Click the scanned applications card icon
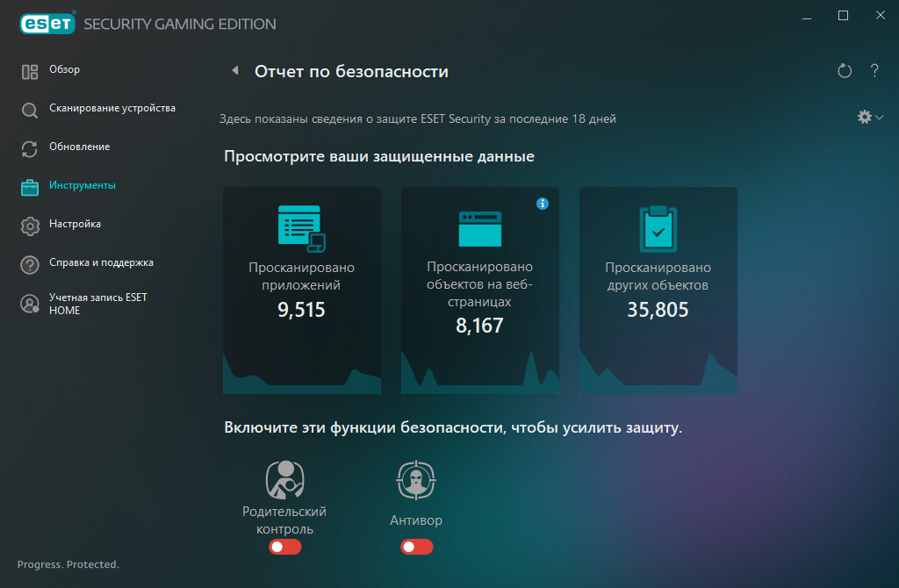Screen dimensions: 899x588 pyautogui.click(x=302, y=229)
